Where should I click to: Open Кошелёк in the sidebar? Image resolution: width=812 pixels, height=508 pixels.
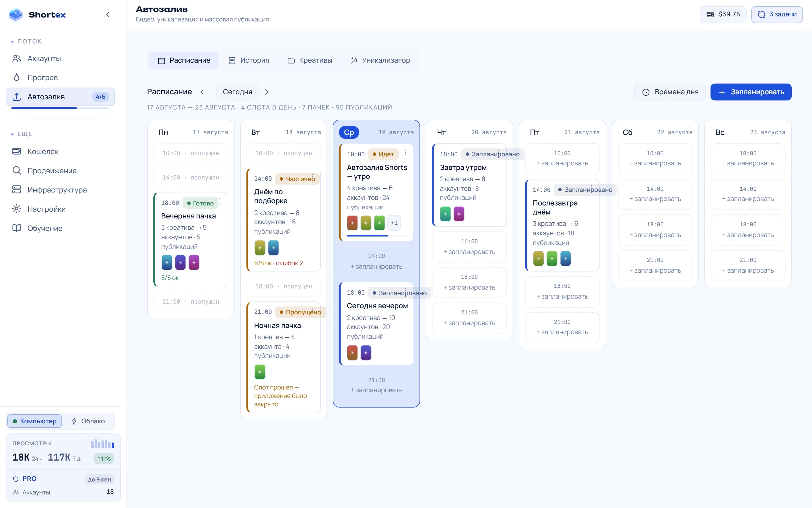[60, 152]
